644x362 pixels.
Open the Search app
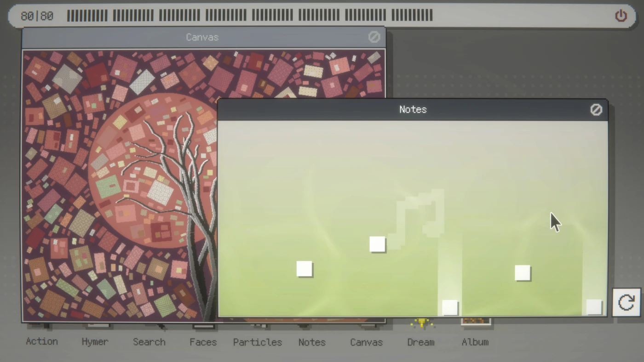(x=149, y=341)
